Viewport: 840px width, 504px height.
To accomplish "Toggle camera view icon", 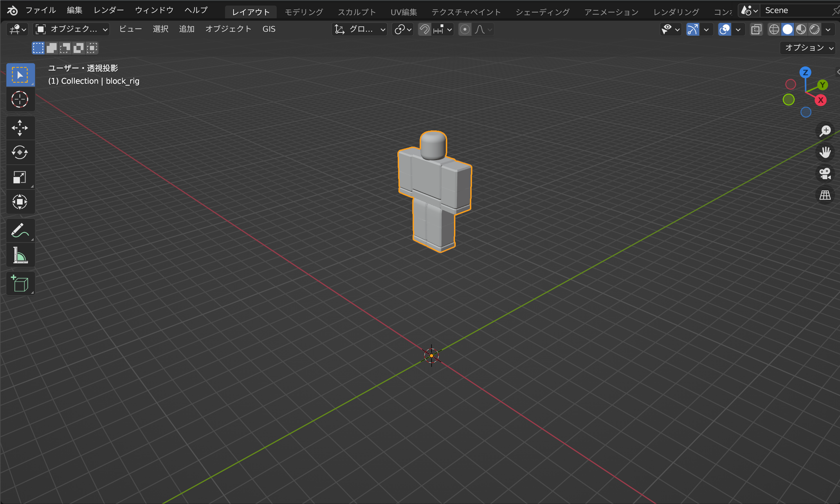I will [825, 174].
